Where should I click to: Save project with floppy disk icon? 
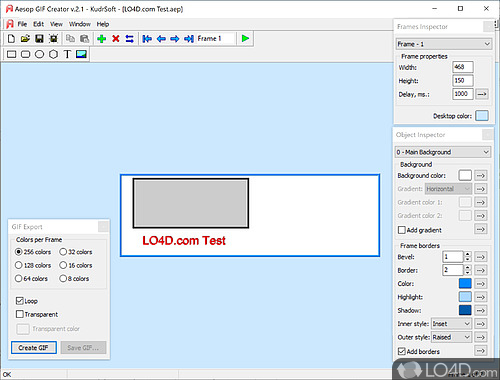coord(39,39)
